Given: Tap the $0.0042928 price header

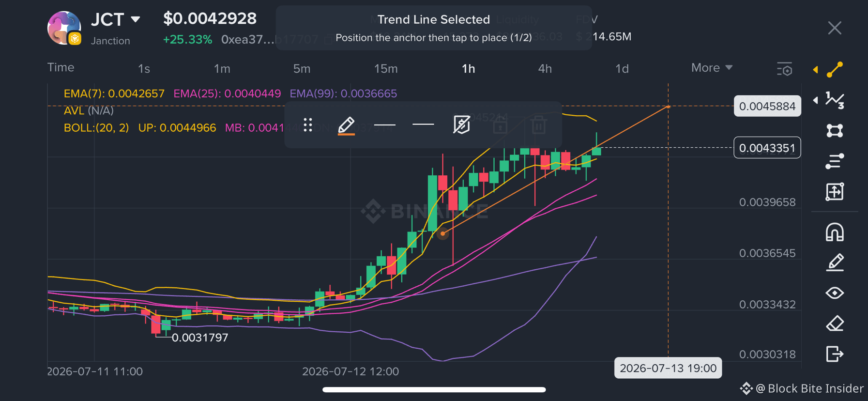Looking at the screenshot, I should click(210, 18).
